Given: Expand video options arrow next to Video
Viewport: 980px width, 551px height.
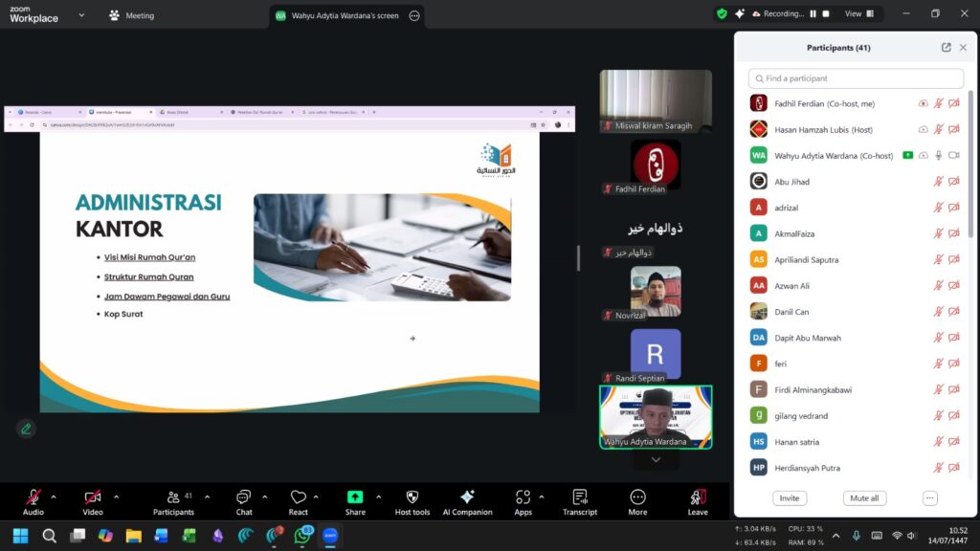Looking at the screenshot, I should point(116,496).
